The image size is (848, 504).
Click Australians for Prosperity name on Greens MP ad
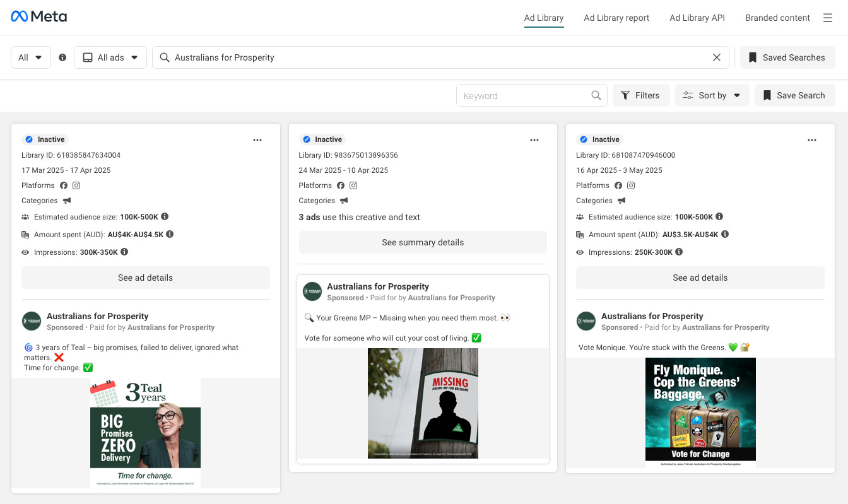pyautogui.click(x=378, y=286)
